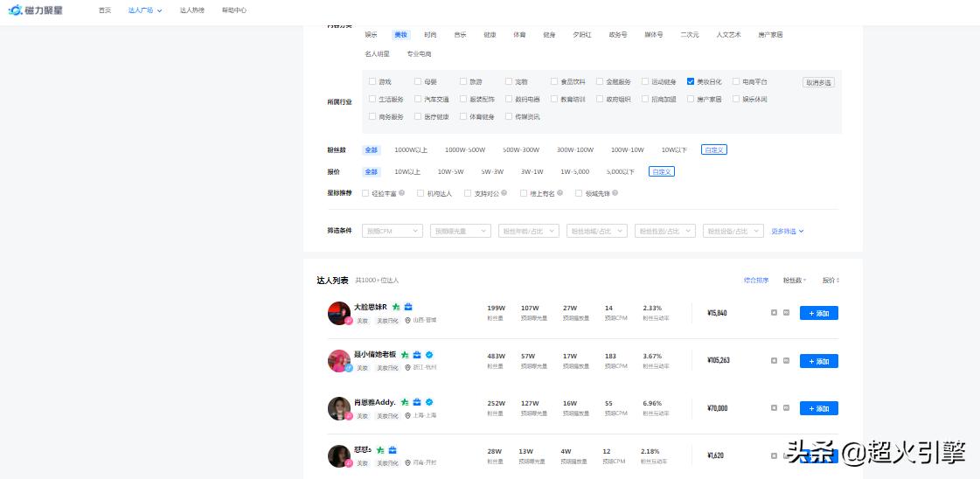
Task: Click blue briefcase icon beside 肖恩雅Addy.
Action: coord(417,402)
